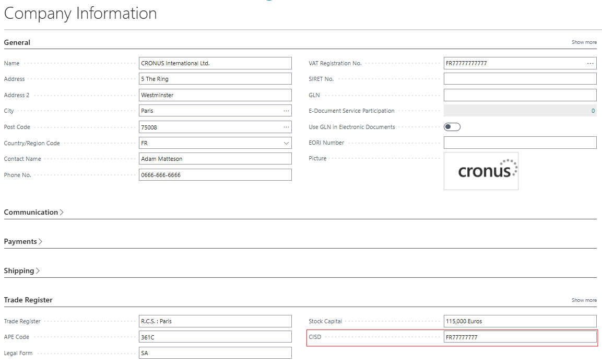602x364 pixels.
Task: Click the EORI Number label
Action: coord(326,143)
